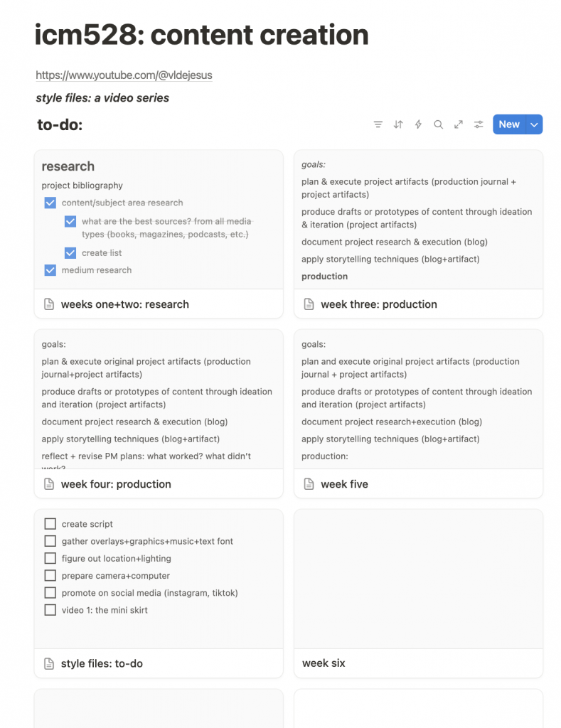This screenshot has height=728, width=561.
Task: Check the create script checkbox
Action: (x=50, y=524)
